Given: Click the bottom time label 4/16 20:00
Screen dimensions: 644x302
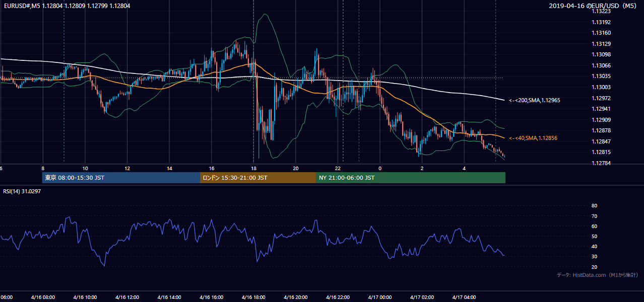Looking at the screenshot, I should [296, 297].
